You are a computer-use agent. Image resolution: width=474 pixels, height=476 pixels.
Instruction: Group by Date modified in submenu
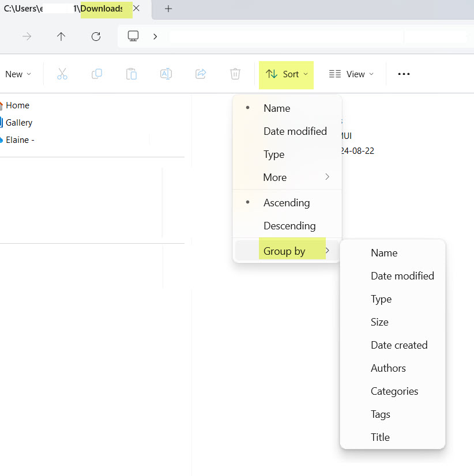393,276
